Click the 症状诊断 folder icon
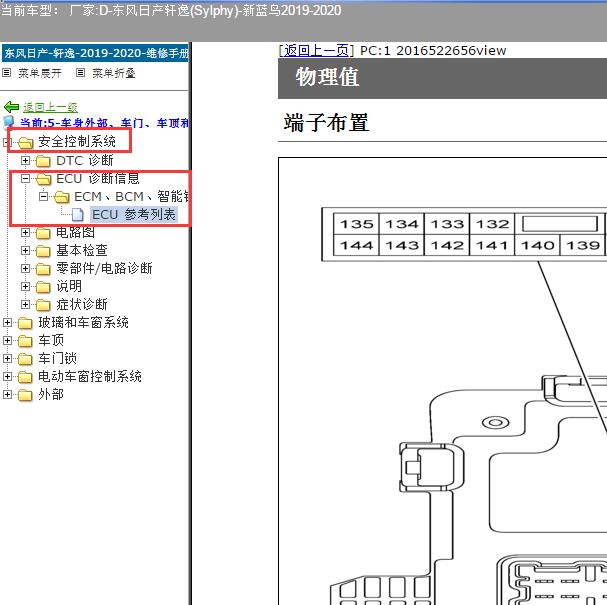 (43, 305)
